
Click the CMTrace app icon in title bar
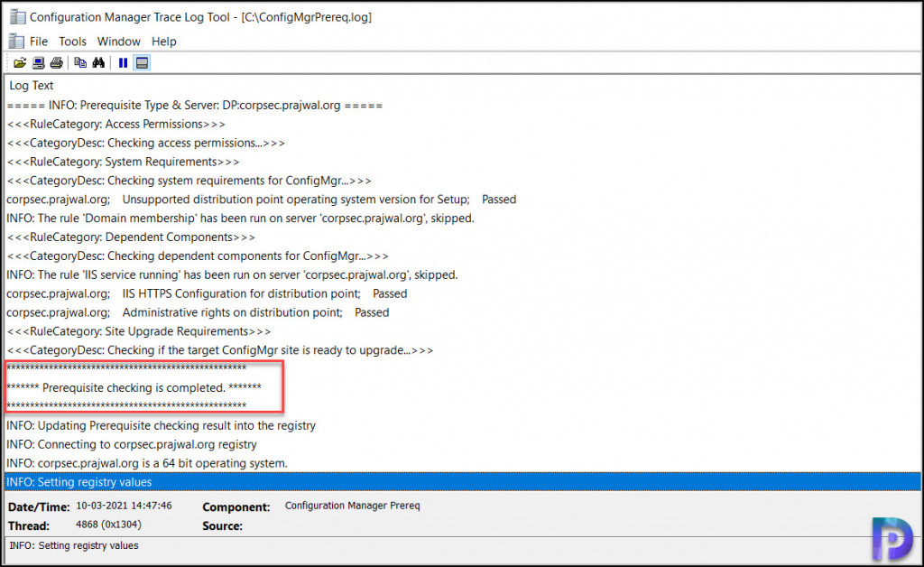click(x=18, y=16)
